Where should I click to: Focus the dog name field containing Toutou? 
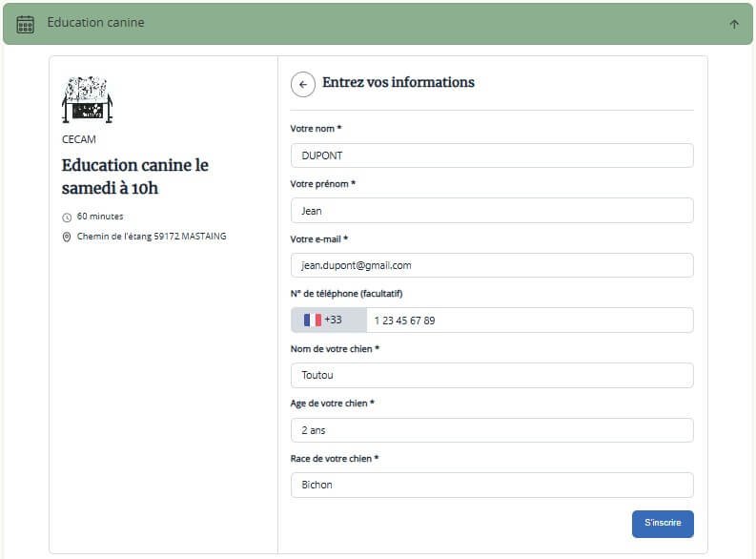(492, 375)
